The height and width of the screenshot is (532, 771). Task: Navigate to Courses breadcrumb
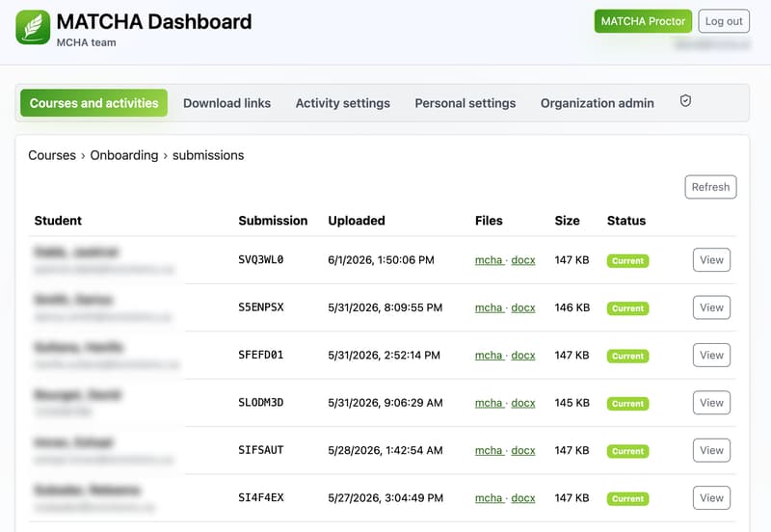point(52,155)
